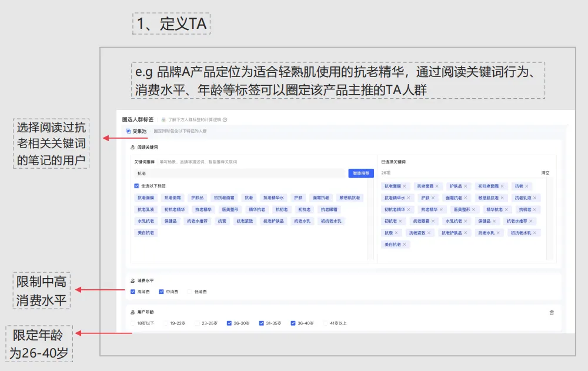
Task: Click the trash icon in 用户年龄 section
Action: click(x=552, y=312)
